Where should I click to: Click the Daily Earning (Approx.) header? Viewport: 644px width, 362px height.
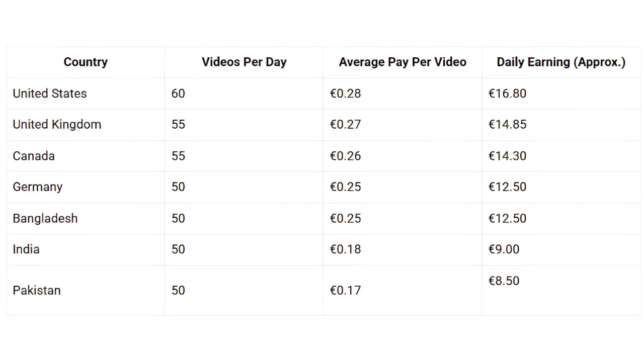tap(561, 62)
